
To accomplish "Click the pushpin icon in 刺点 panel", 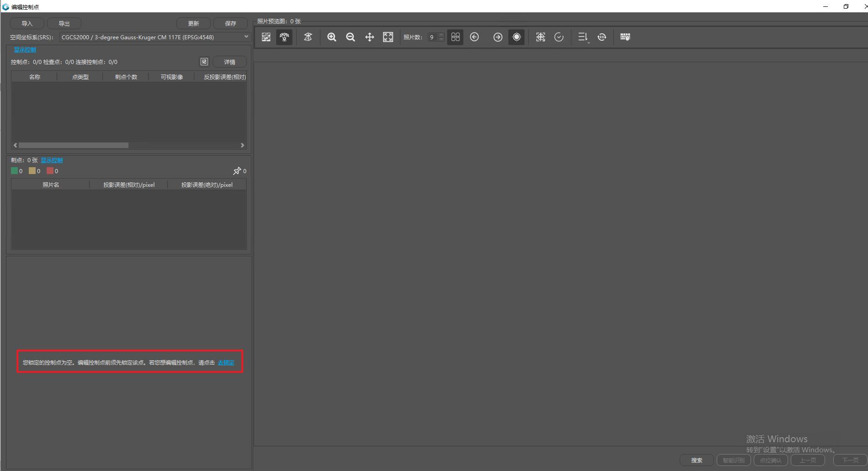I will (237, 171).
